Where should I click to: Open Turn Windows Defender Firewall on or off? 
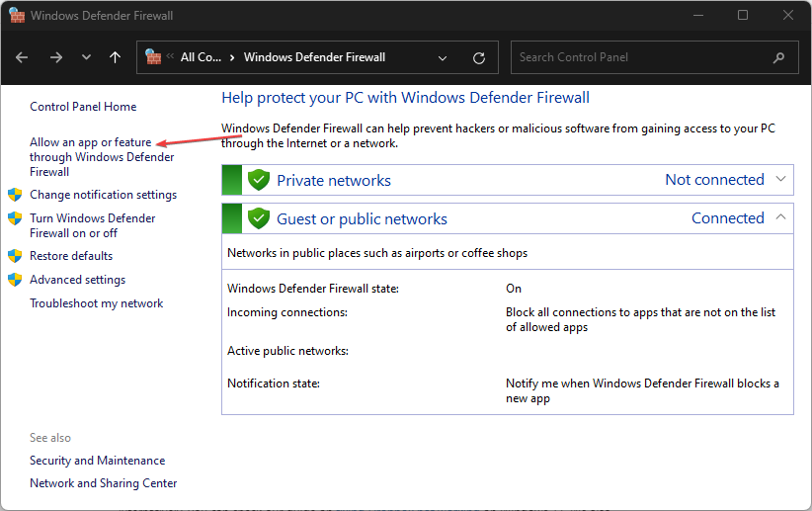point(92,225)
